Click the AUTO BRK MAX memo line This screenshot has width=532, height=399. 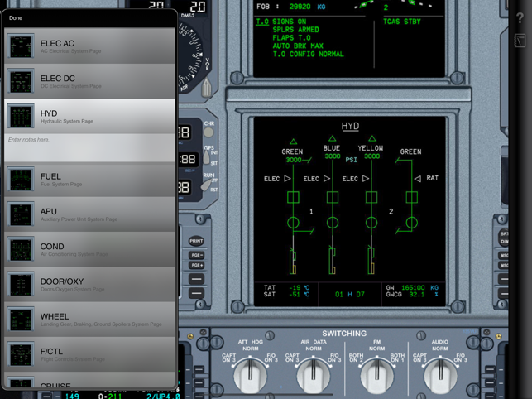pyautogui.click(x=298, y=46)
